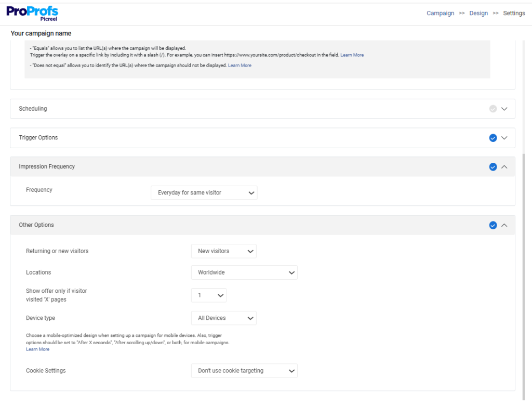This screenshot has height=403, width=532.
Task: Click the ProProfs Picreel logo
Action: tap(32, 12)
